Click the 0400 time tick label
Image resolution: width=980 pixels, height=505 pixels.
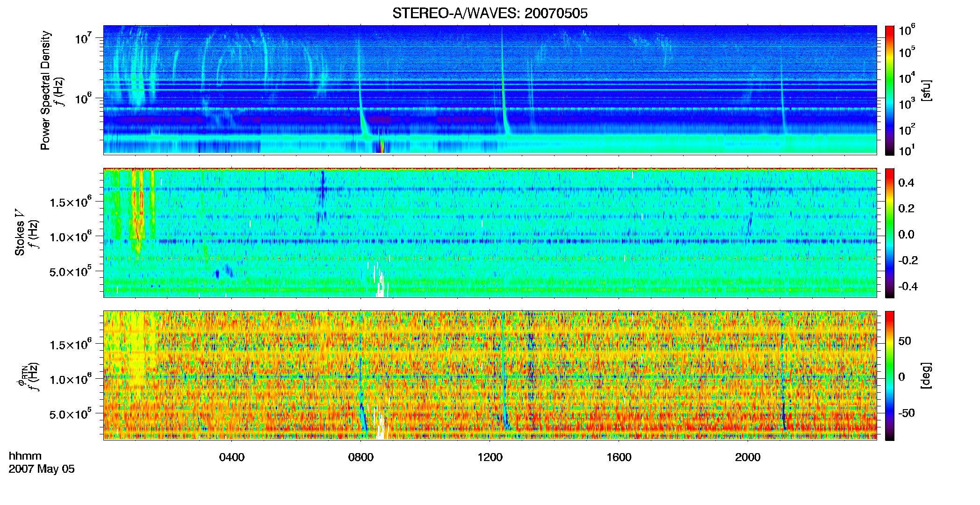[232, 457]
